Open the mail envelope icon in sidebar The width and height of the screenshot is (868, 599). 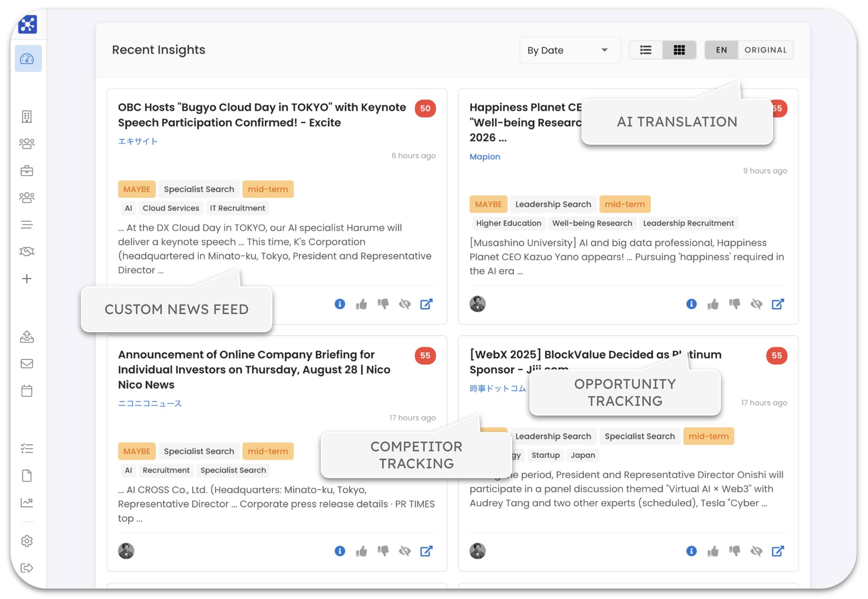pyautogui.click(x=27, y=363)
